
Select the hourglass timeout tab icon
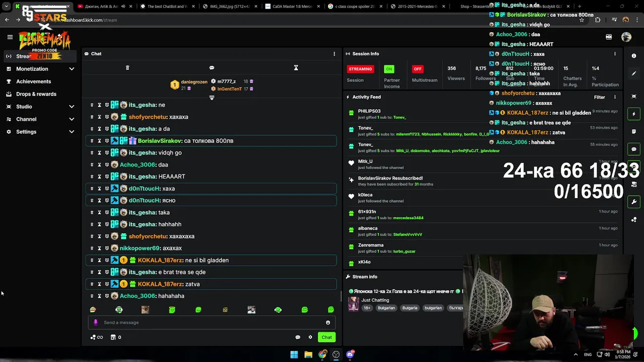coord(296,68)
